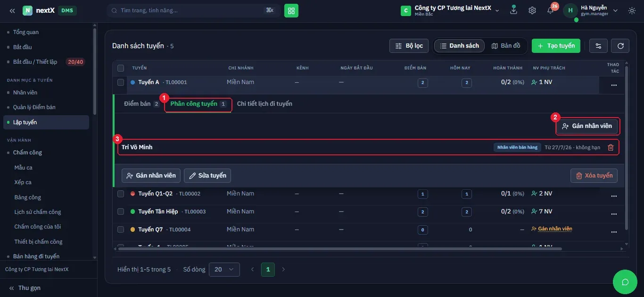Open the notifications bell showing 26
The image size is (644, 297).
tap(551, 10)
